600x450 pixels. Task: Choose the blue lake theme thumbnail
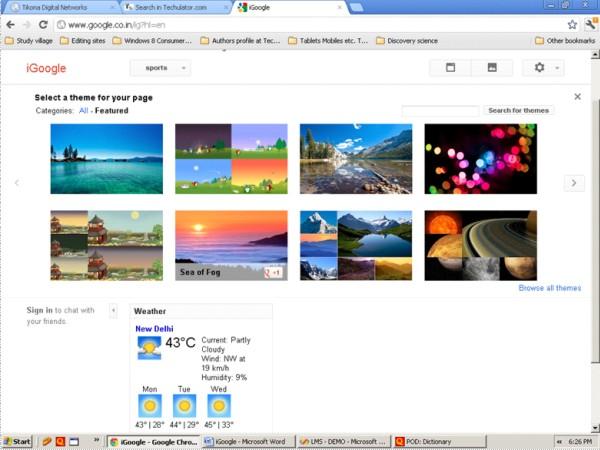[107, 159]
